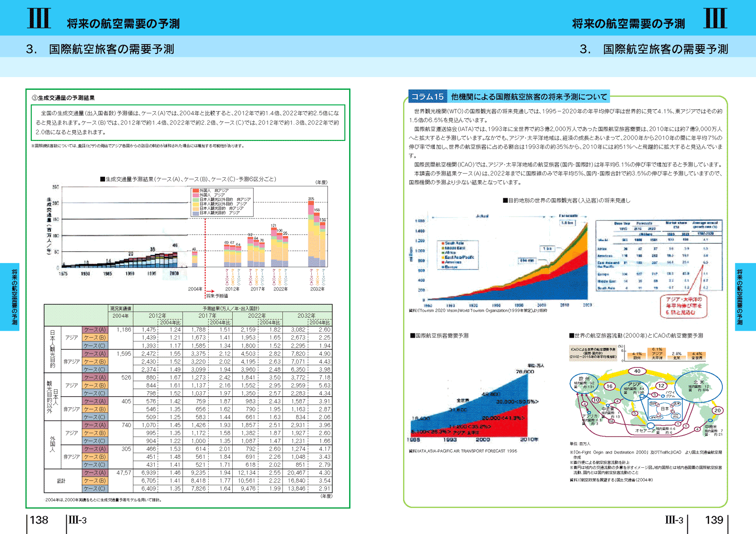Click the 予測結果(万人/年・出入国計) table header
Viewport: 756px width, 534px height.
[231, 308]
